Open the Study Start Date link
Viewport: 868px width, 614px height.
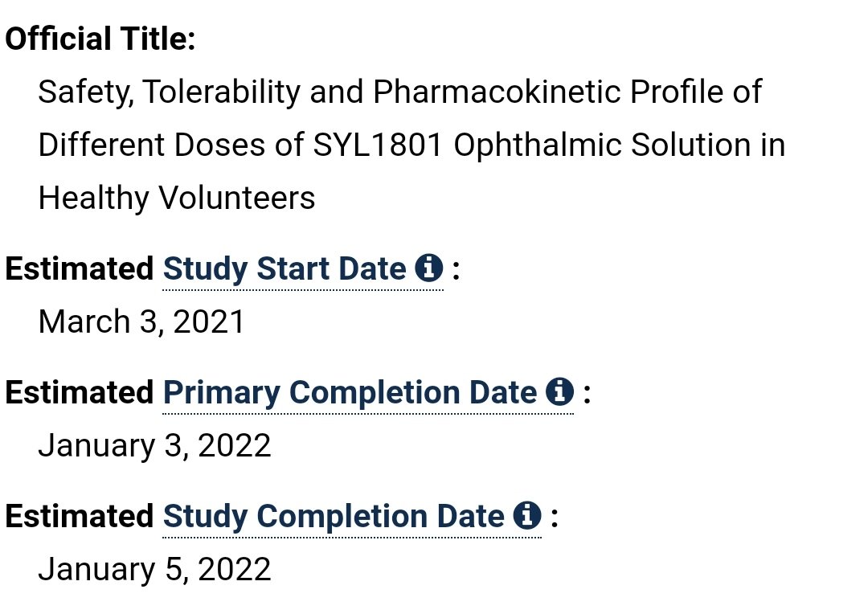tap(285, 269)
